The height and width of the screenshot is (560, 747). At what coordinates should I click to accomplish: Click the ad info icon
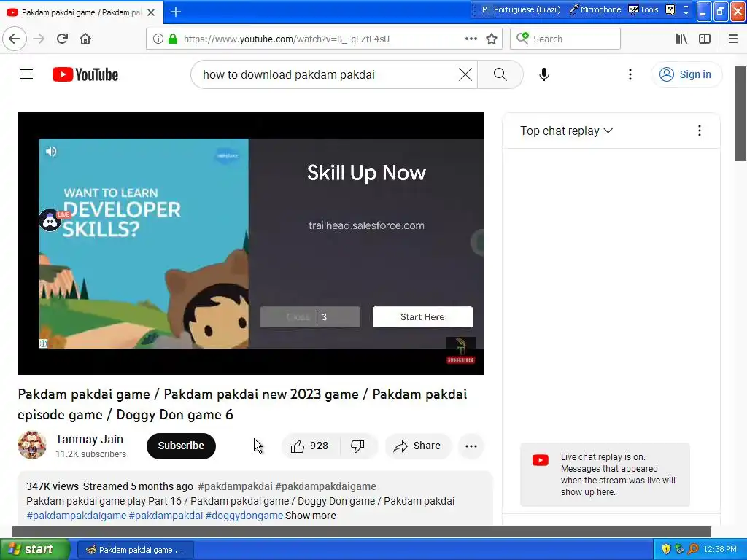(x=43, y=343)
